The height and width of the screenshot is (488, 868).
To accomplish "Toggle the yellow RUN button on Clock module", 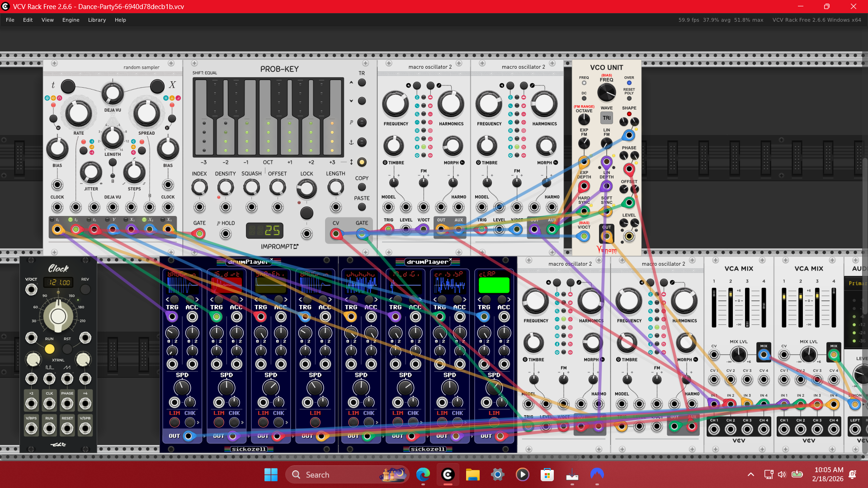I will (50, 349).
